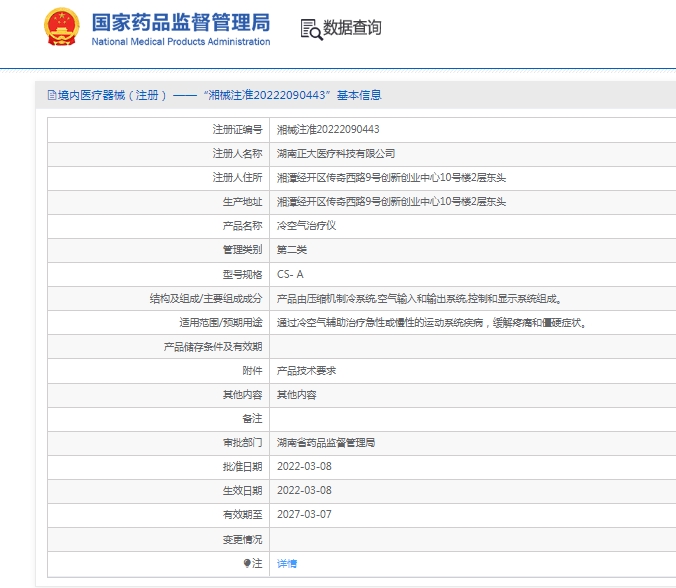Click the 生效日期 label
This screenshot has height=588, width=676.
(242, 491)
